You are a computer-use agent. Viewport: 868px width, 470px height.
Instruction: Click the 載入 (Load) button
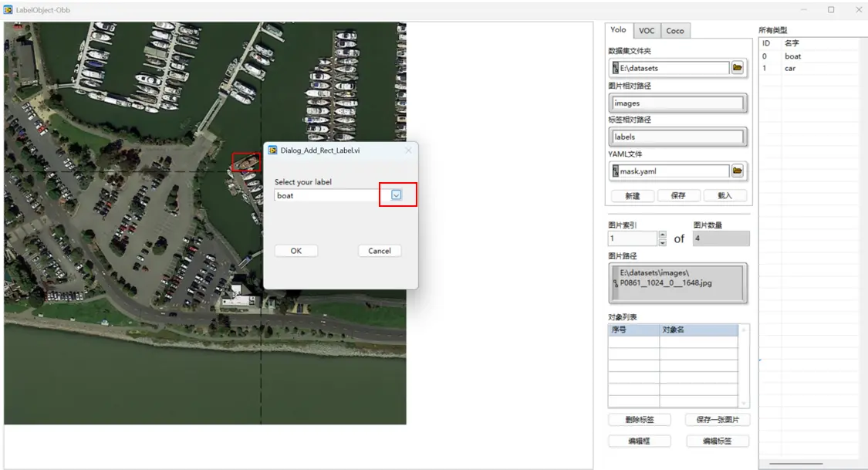point(724,196)
